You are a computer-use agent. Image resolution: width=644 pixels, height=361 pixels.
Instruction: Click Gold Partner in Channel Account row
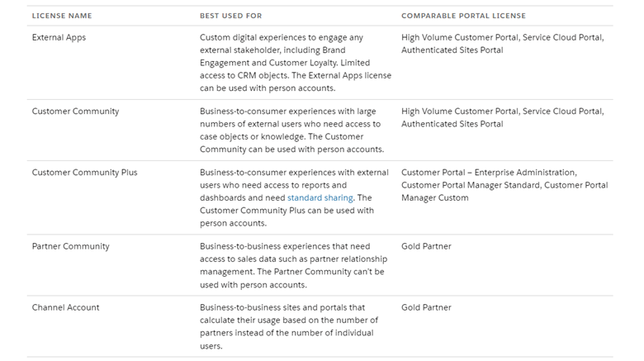426,307
